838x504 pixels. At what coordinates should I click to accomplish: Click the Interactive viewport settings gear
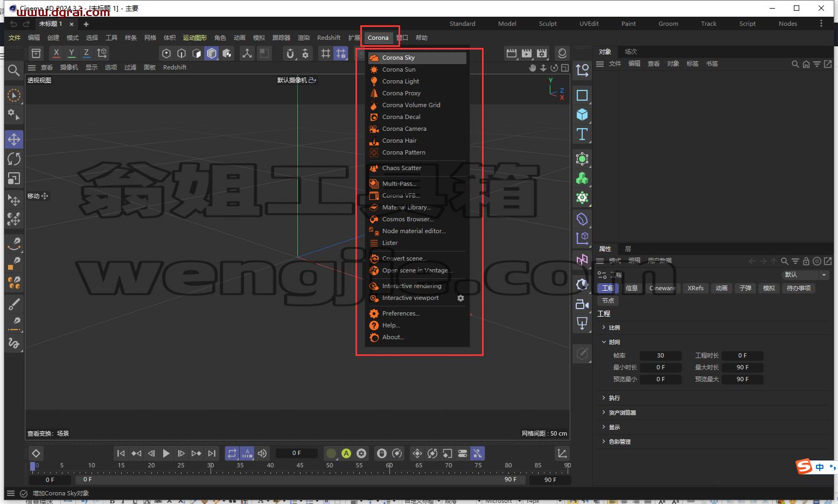[x=460, y=298]
